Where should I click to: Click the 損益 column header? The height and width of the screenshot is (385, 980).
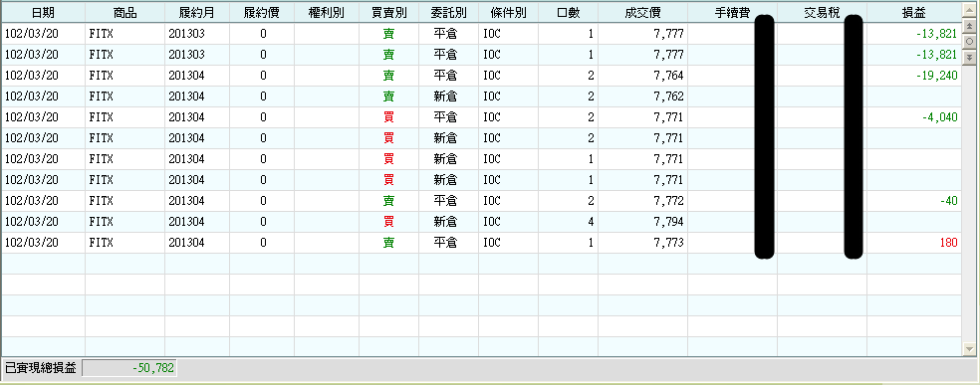913,13
